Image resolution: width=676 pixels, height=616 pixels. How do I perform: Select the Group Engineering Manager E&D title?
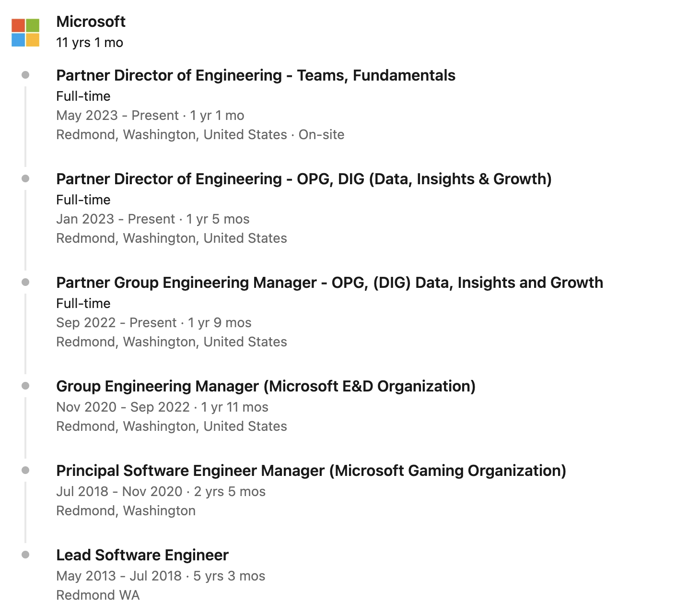pos(266,386)
